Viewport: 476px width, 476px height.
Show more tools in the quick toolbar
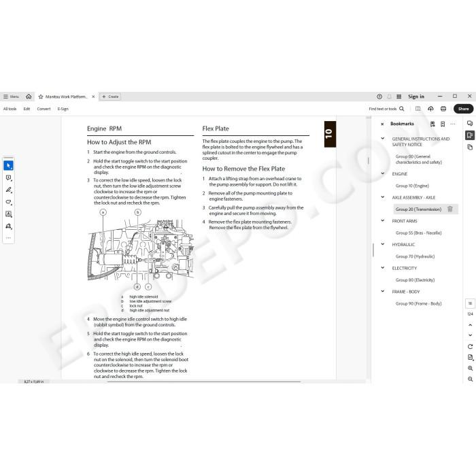pos(8,238)
